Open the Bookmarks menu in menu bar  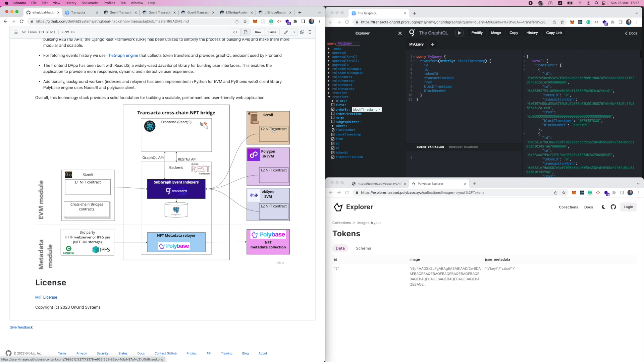[90, 3]
